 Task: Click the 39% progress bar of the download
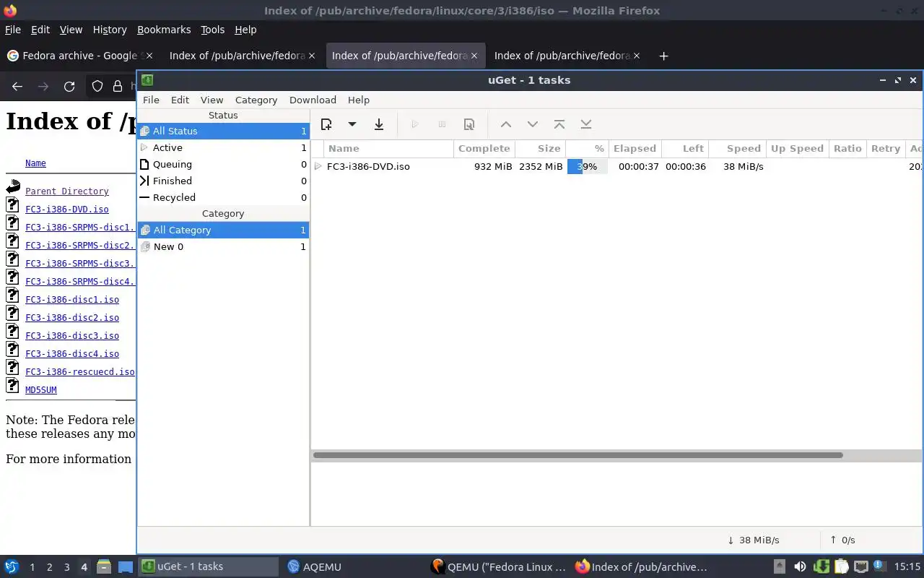pyautogui.click(x=587, y=166)
